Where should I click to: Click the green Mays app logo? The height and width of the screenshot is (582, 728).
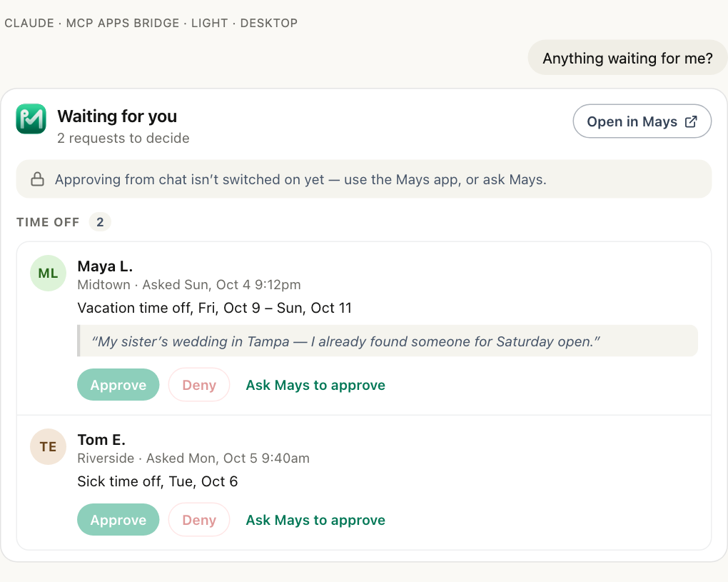pos(31,119)
